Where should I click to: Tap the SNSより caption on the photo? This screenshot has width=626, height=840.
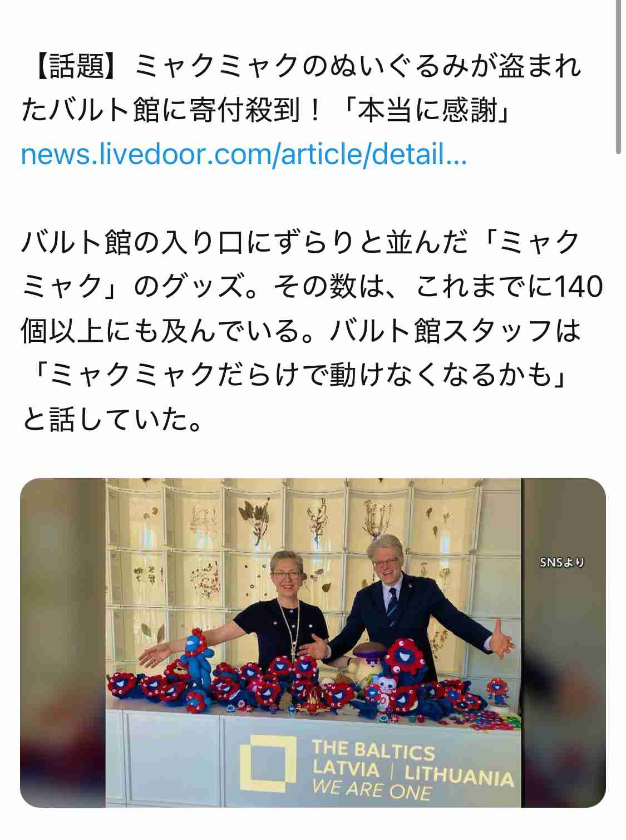click(562, 562)
